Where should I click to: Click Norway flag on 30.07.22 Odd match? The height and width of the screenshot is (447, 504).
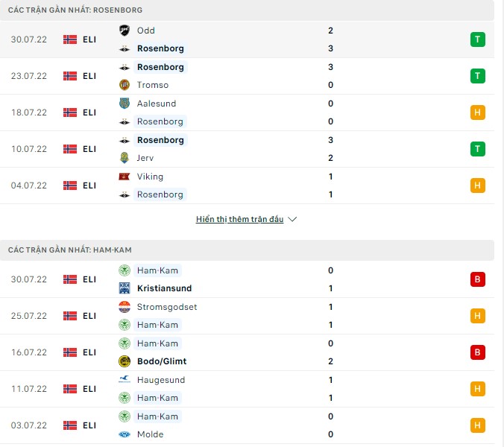point(70,39)
